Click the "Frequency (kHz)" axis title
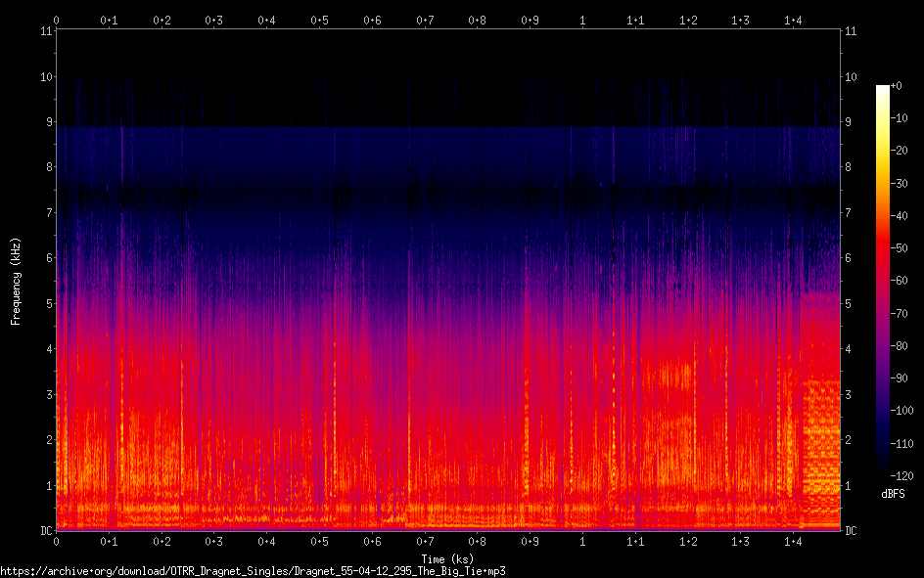 pos(16,281)
